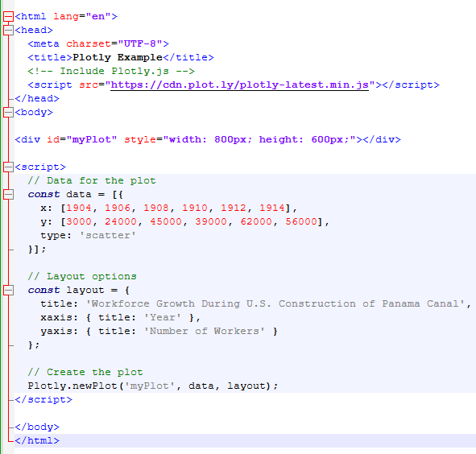Click the myPlot id attribute value

92,139
